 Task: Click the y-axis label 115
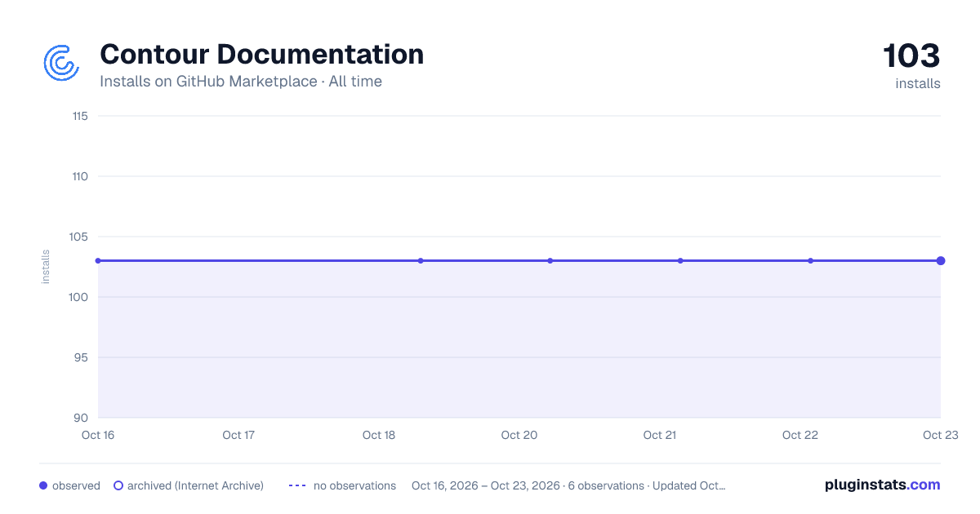[x=80, y=116]
